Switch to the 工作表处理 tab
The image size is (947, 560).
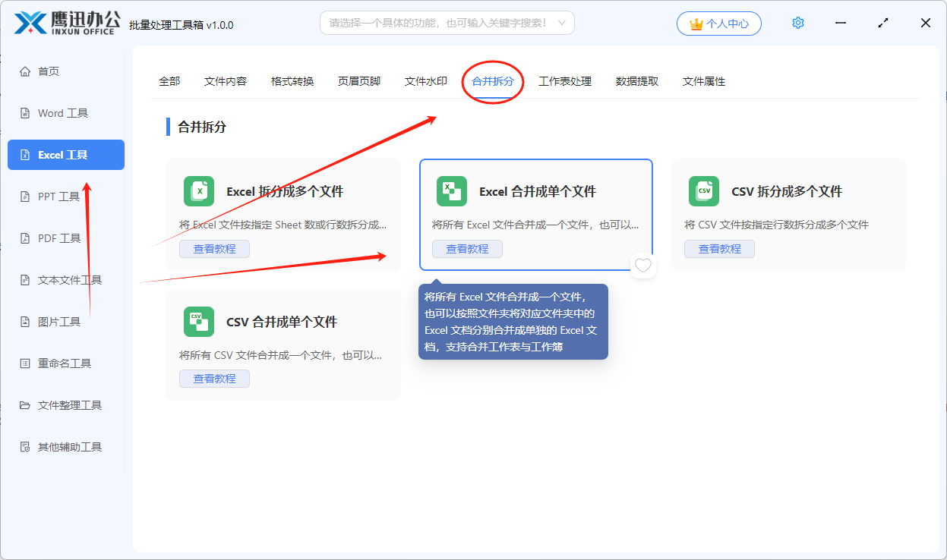567,80
